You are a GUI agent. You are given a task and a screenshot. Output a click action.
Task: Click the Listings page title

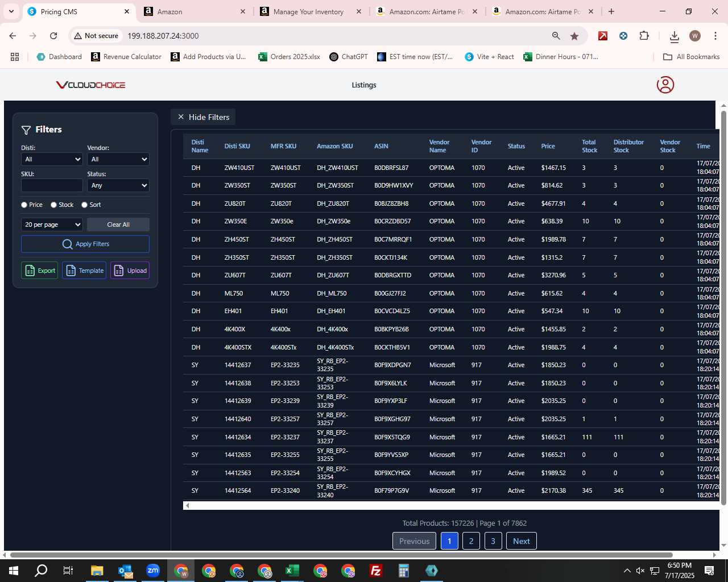coord(364,85)
